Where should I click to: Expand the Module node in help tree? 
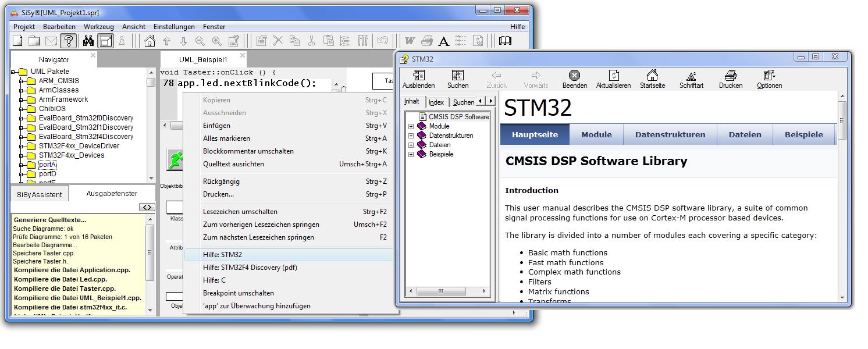pyautogui.click(x=411, y=126)
